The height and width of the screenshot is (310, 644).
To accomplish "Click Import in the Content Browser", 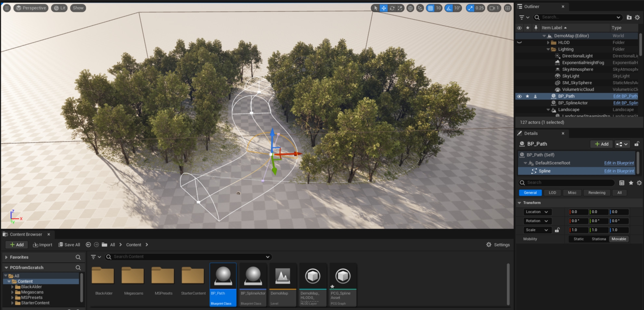I will pos(43,245).
